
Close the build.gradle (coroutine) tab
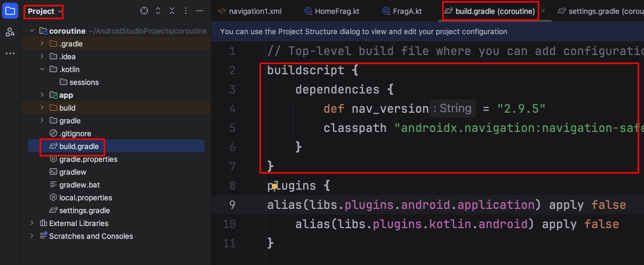(x=543, y=11)
